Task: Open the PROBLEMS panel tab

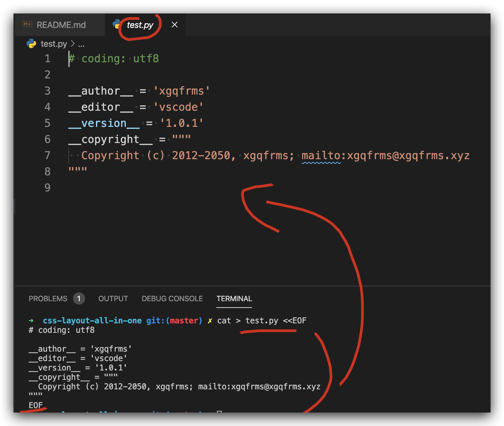Action: [x=48, y=298]
